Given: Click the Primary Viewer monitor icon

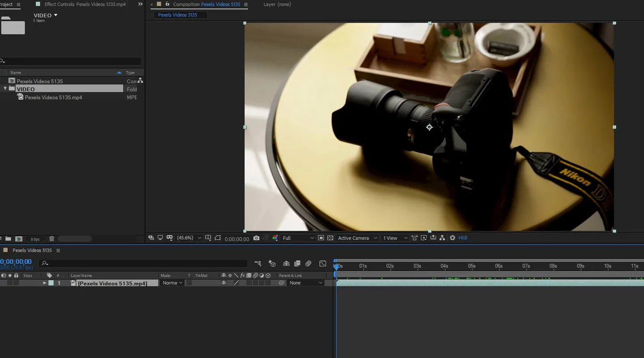Looking at the screenshot, I should (160, 238).
